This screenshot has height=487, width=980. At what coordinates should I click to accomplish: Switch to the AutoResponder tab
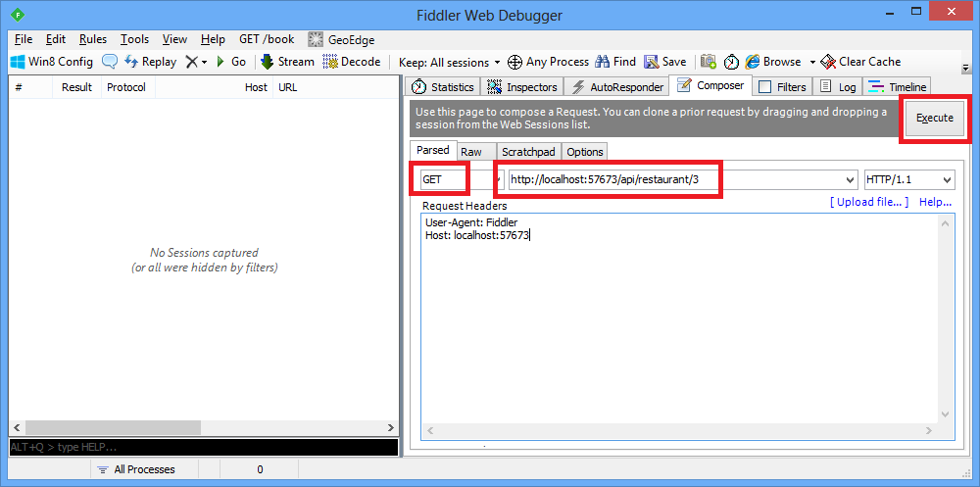click(616, 87)
